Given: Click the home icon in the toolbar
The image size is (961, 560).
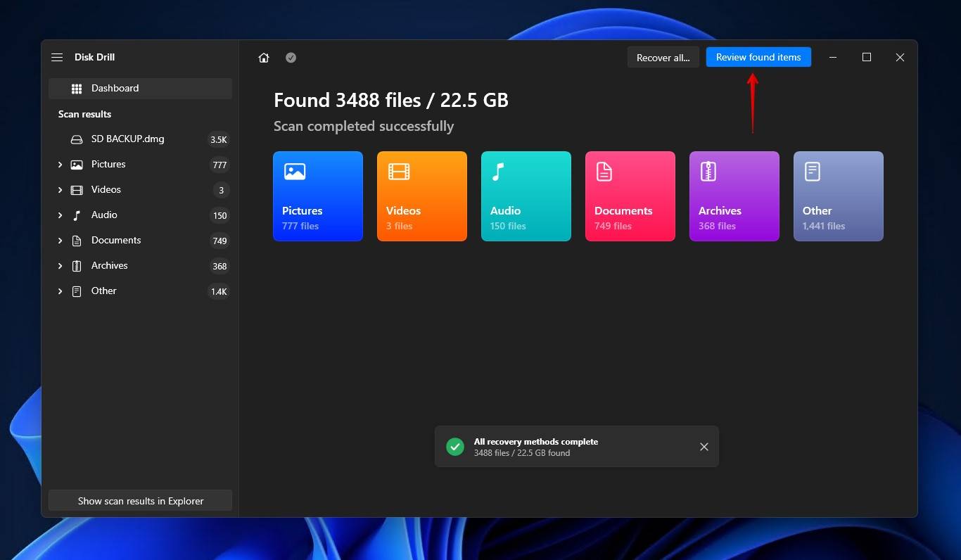Looking at the screenshot, I should click(x=264, y=58).
